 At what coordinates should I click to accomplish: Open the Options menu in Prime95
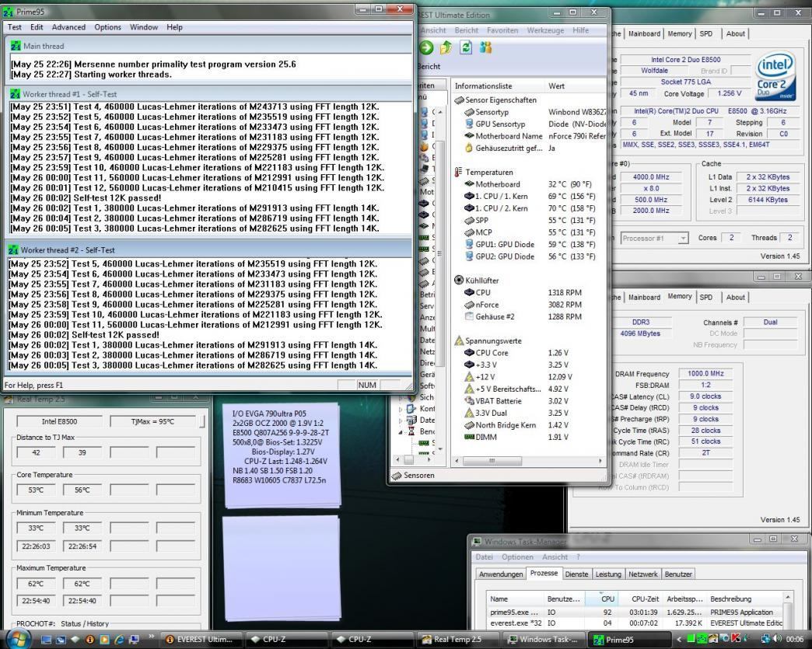point(107,27)
